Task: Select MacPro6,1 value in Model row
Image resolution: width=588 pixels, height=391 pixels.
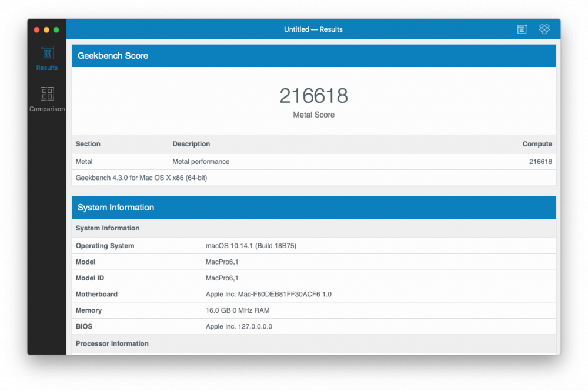Action: point(222,262)
